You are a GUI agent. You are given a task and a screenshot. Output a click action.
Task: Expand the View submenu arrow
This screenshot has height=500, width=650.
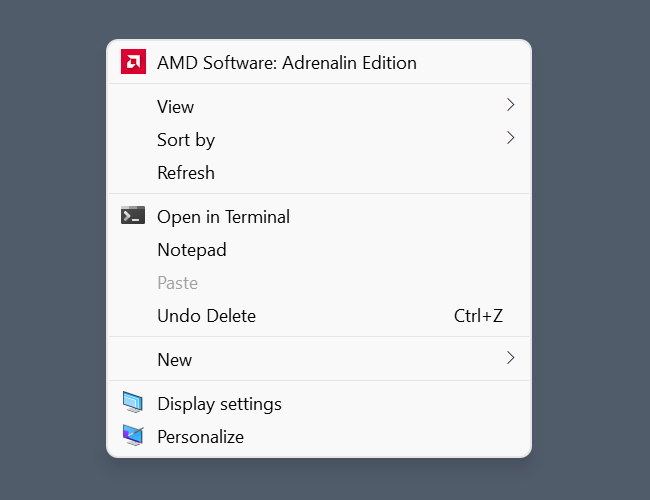point(510,105)
